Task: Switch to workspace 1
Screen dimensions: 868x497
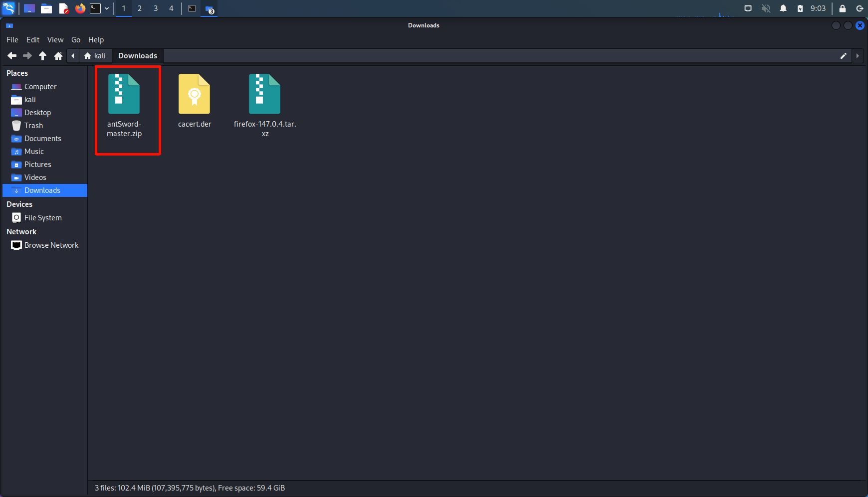Action: [124, 8]
